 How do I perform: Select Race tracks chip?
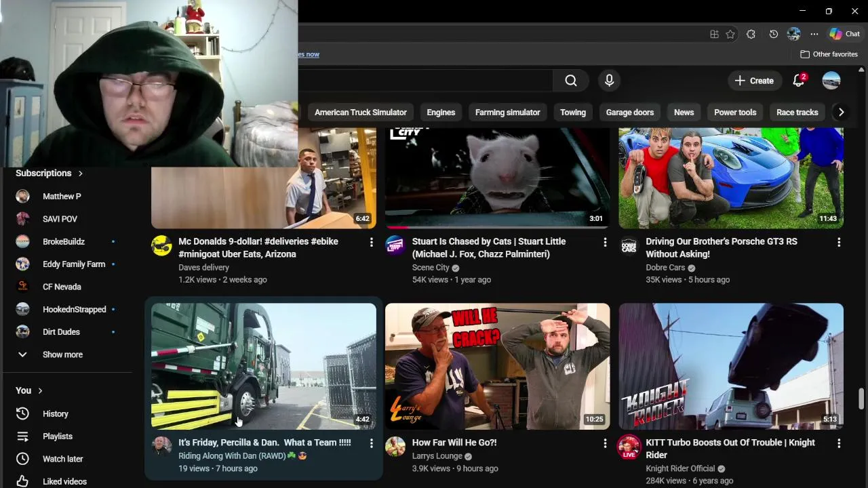point(797,113)
